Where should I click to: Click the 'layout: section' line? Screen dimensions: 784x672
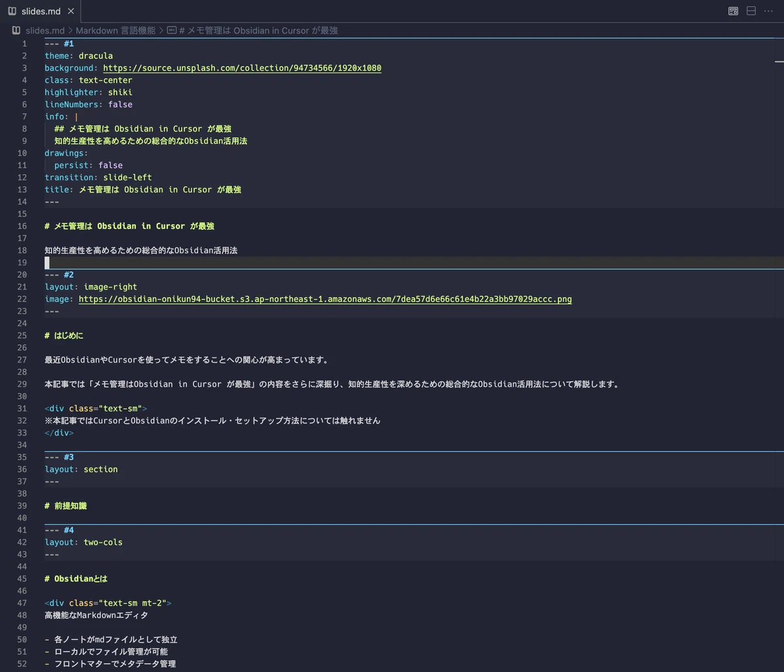point(81,470)
